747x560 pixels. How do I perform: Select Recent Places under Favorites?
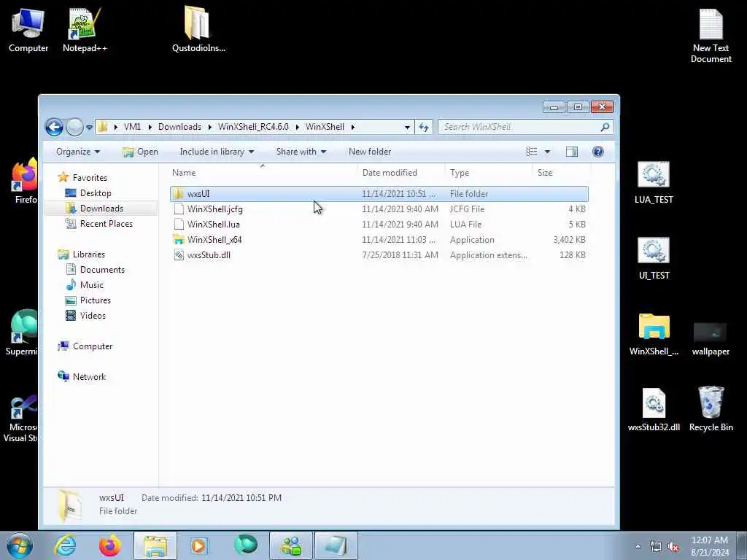click(x=106, y=223)
